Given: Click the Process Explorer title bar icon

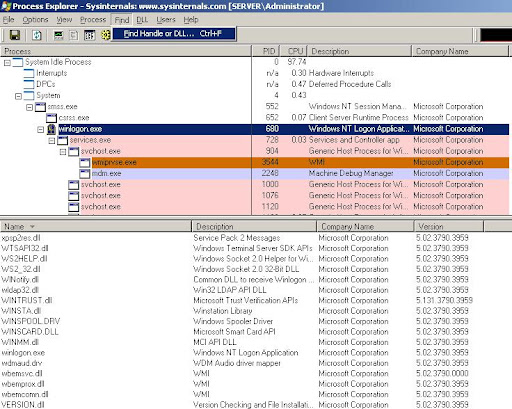Looking at the screenshot, I should coord(6,6).
